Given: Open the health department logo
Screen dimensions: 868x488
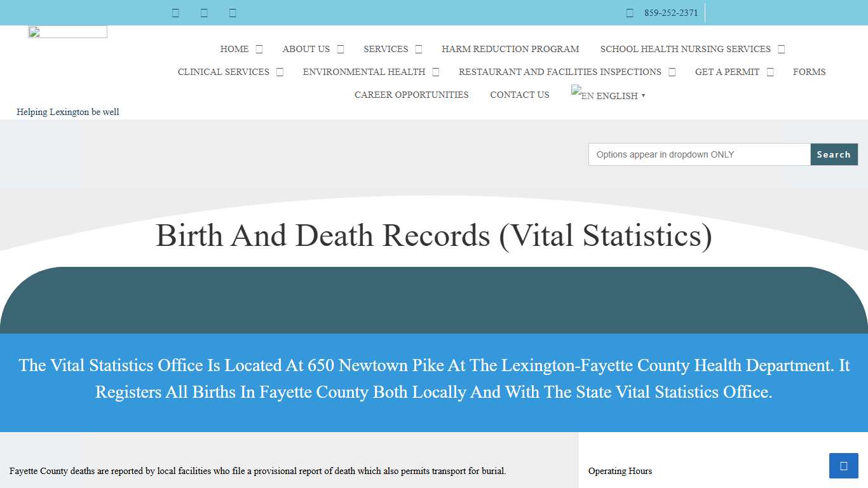Looking at the screenshot, I should (x=67, y=31).
